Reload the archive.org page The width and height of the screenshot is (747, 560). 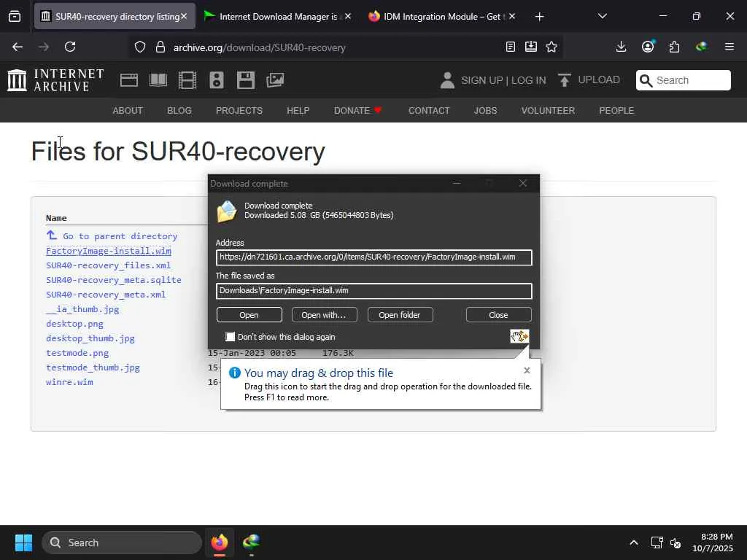tap(70, 47)
